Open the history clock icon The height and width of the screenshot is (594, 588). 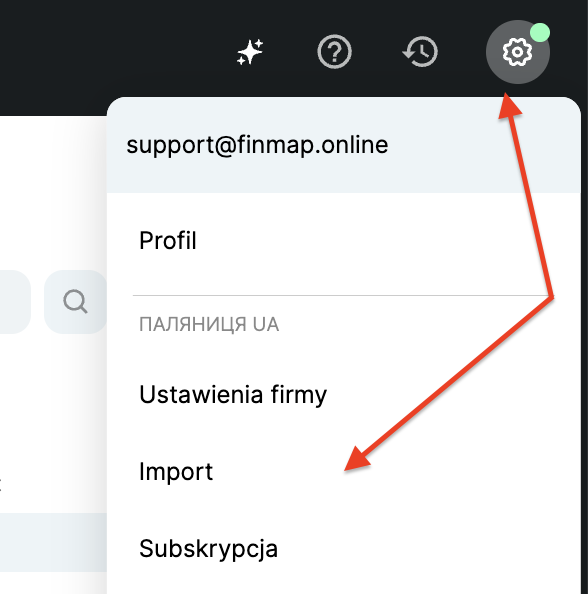(420, 52)
